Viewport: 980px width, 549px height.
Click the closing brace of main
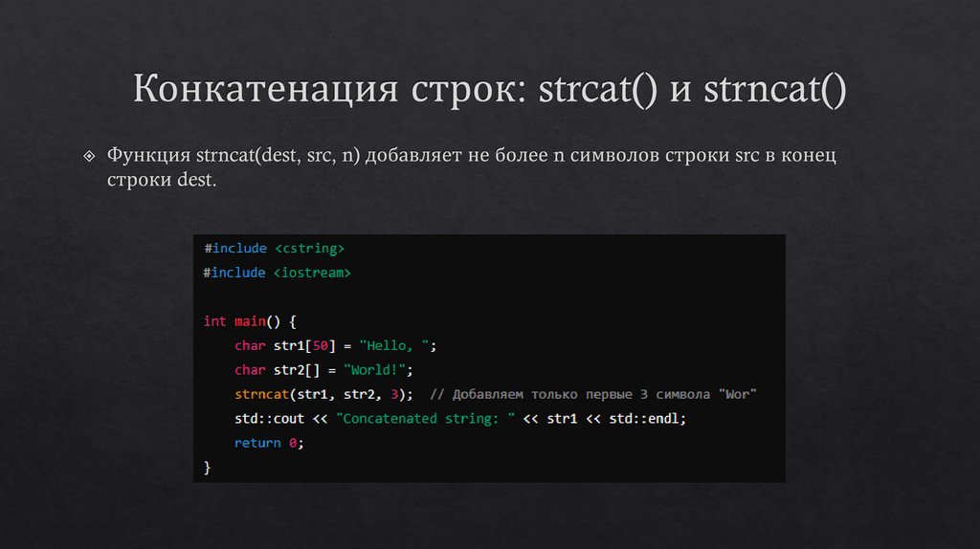tap(207, 467)
